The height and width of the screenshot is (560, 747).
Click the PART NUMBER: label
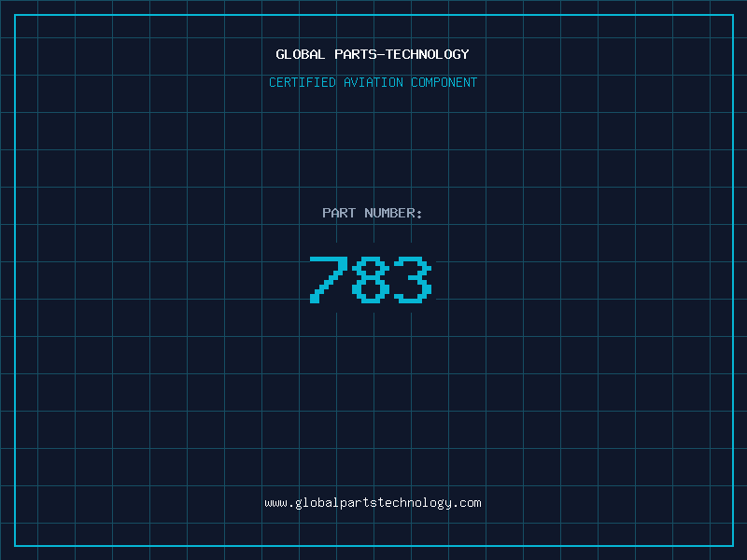click(373, 213)
